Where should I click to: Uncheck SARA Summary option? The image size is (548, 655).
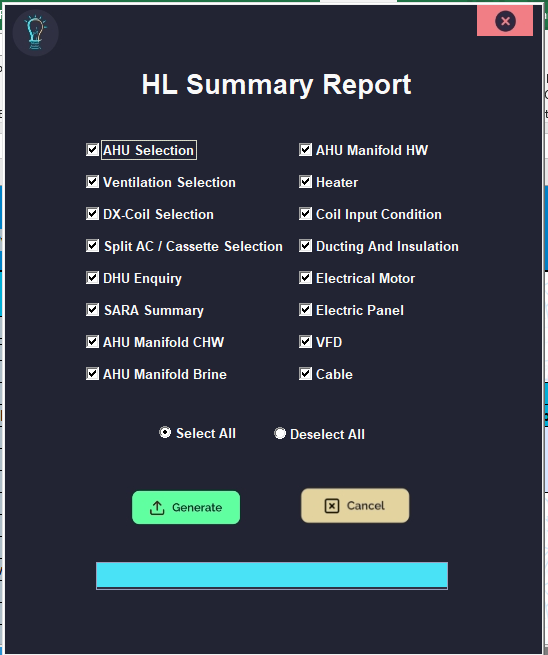(x=92, y=310)
